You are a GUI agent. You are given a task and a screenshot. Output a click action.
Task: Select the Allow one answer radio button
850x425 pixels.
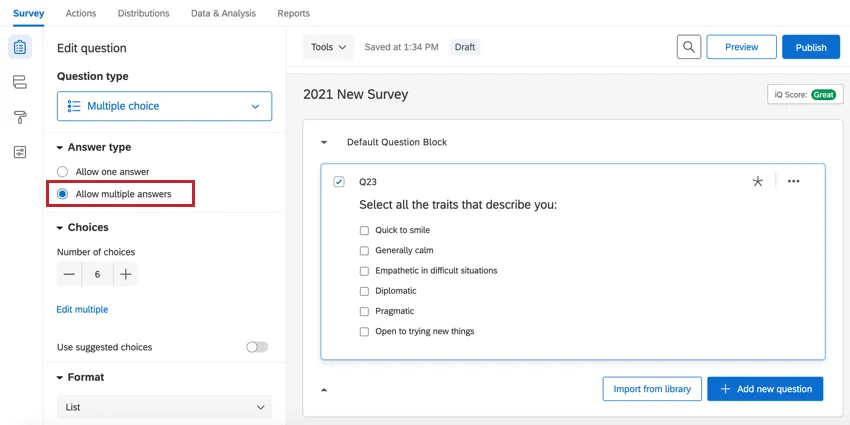(x=63, y=172)
